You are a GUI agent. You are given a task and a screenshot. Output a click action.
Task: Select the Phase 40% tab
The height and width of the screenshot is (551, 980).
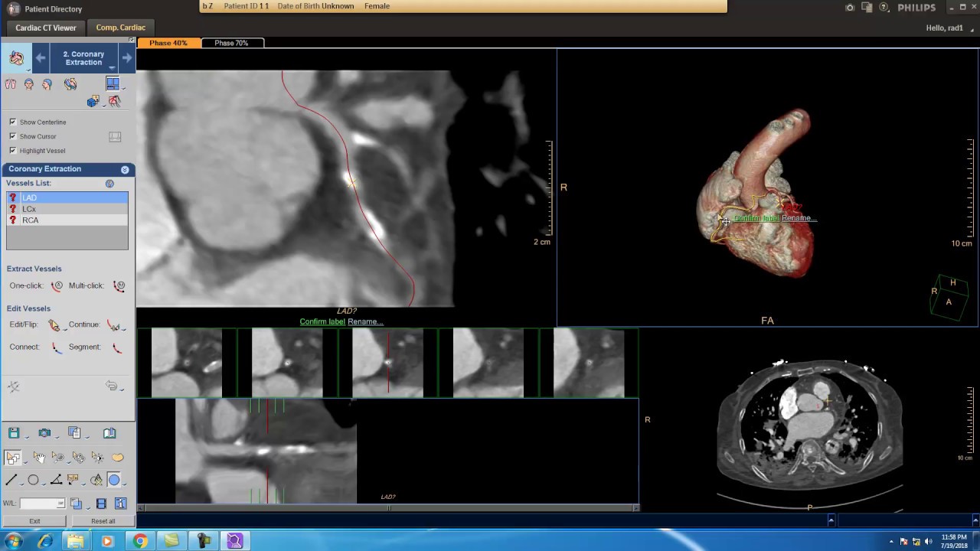tap(168, 43)
